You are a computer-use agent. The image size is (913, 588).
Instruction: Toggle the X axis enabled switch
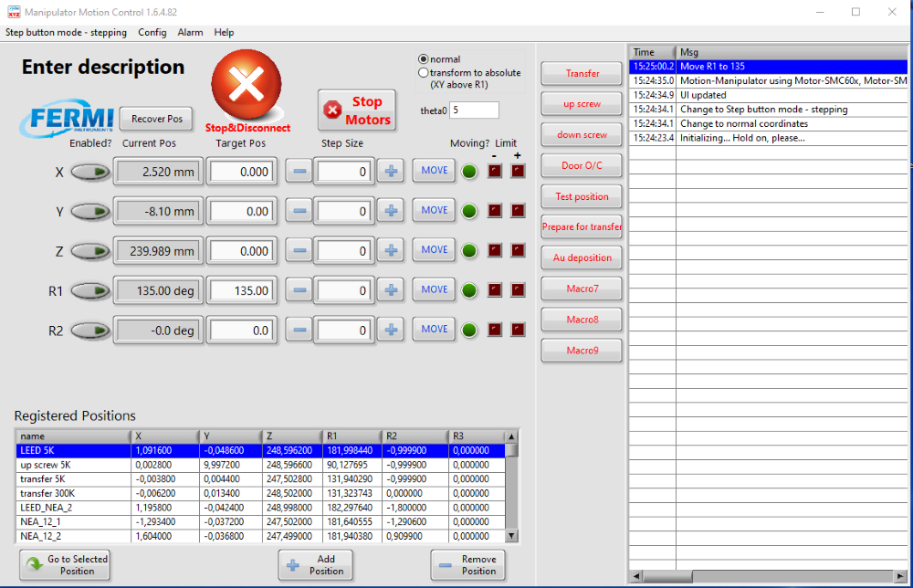coord(89,172)
